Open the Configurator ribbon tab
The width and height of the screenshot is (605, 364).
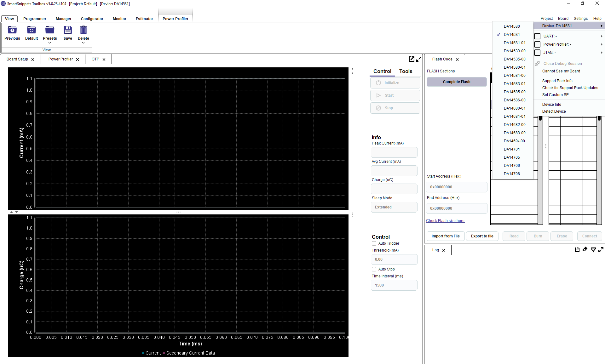[x=92, y=19]
